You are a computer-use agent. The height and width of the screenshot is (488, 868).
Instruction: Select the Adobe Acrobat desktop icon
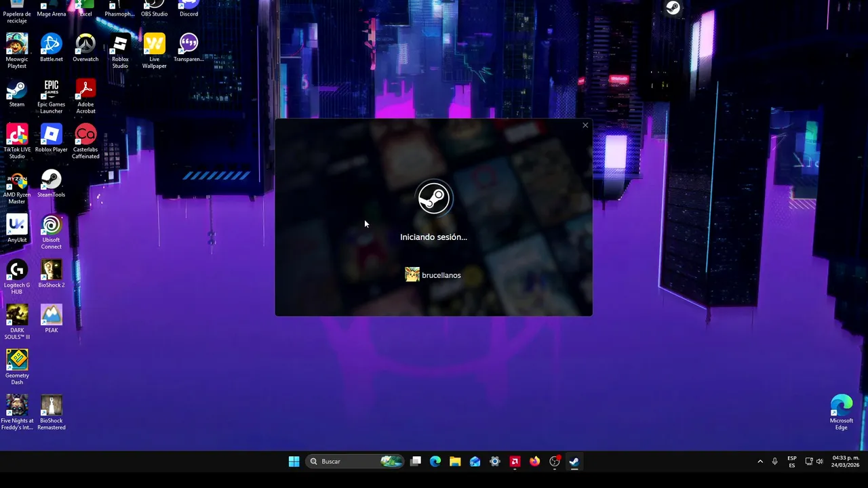click(x=85, y=96)
